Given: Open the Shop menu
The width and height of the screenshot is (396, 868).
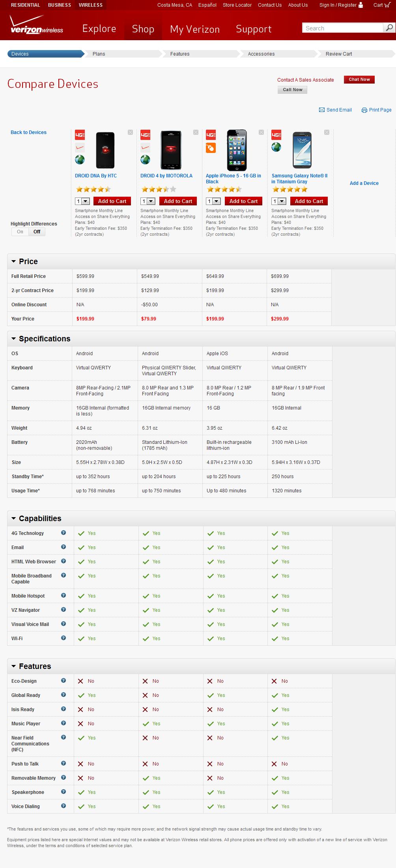Looking at the screenshot, I should pos(143,29).
